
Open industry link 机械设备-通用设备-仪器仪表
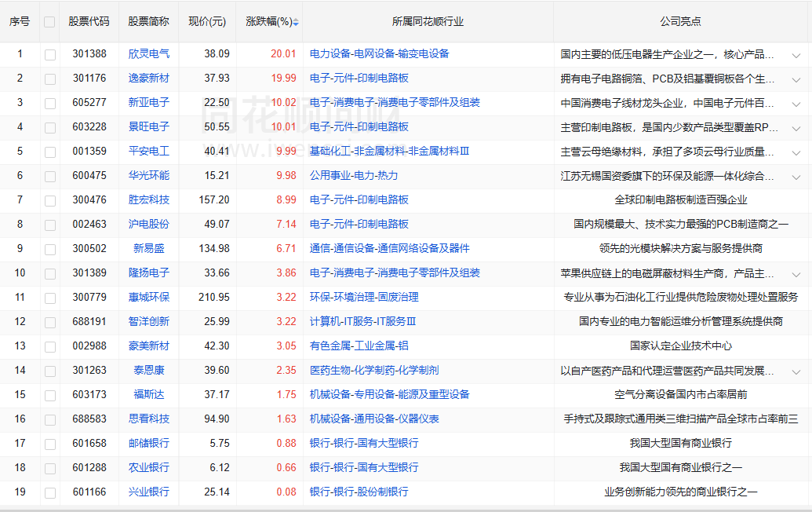(374, 419)
